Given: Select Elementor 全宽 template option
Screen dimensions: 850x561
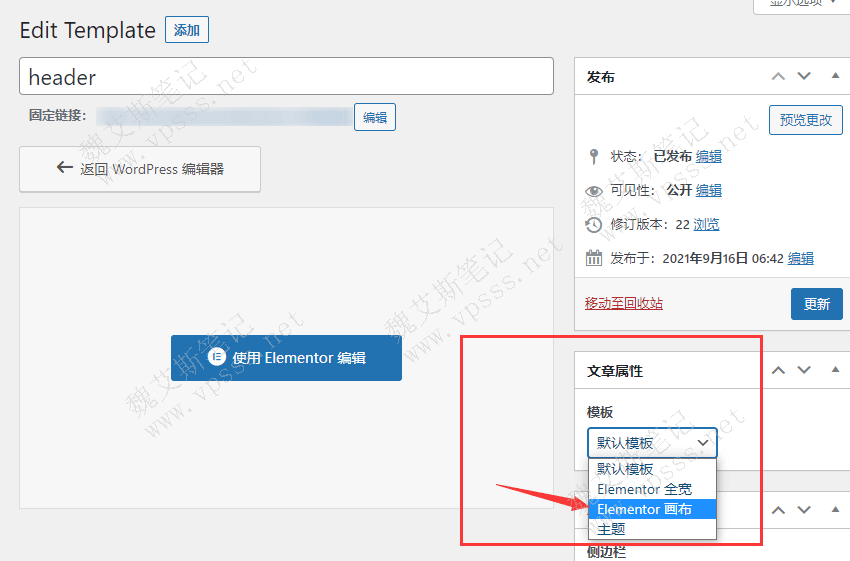Looking at the screenshot, I should pos(652,489).
